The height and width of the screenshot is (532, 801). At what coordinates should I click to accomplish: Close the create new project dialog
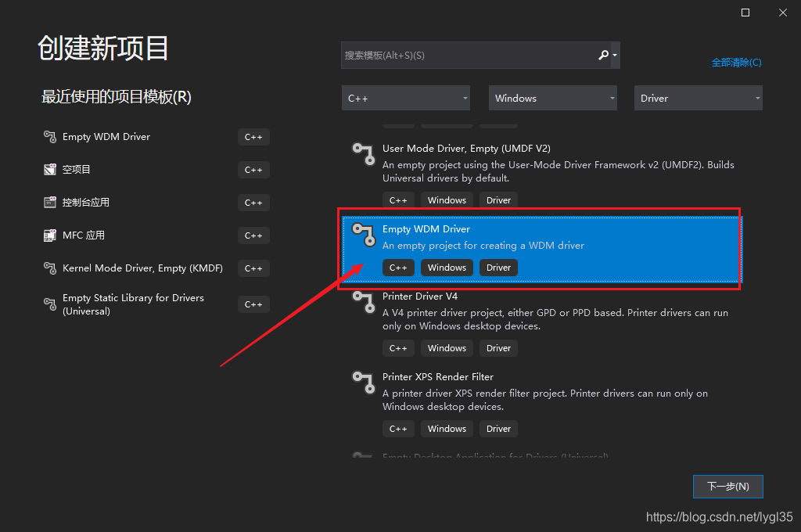pyautogui.click(x=782, y=13)
